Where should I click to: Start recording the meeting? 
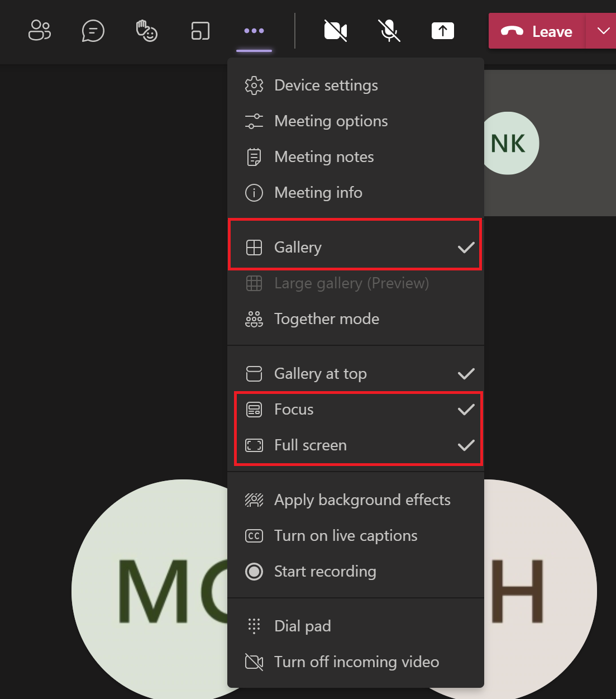pos(325,571)
